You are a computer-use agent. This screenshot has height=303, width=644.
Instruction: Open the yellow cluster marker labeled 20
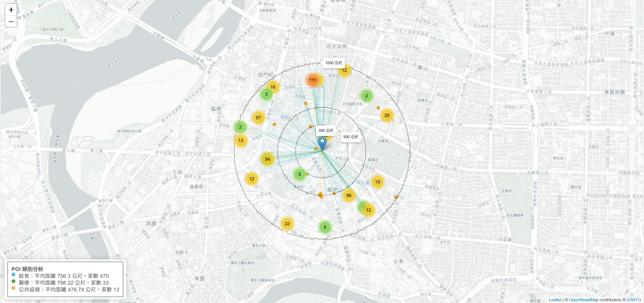click(x=387, y=116)
